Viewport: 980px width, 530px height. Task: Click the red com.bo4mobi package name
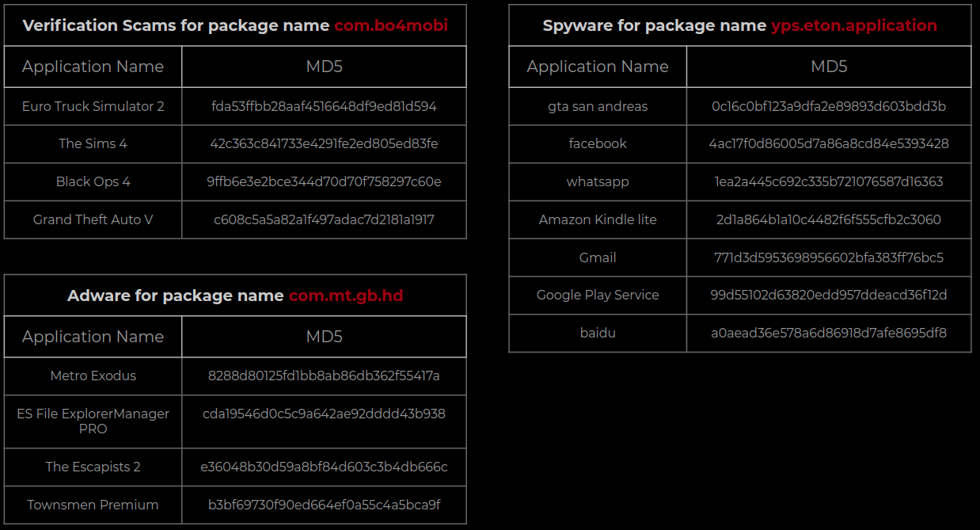(391, 25)
